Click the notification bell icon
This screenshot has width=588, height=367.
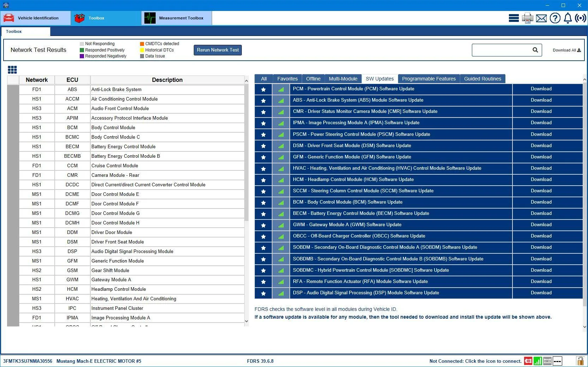(x=568, y=18)
